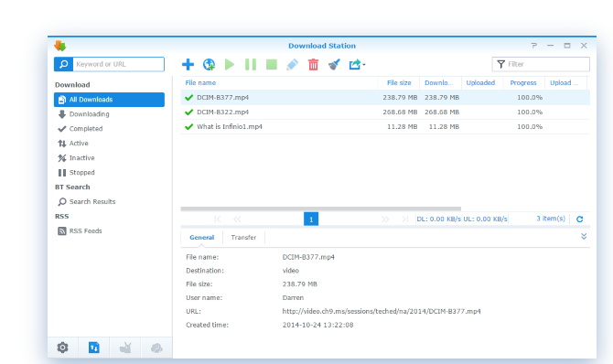
Task: Sort by the File size column header
Action: pyautogui.click(x=399, y=83)
